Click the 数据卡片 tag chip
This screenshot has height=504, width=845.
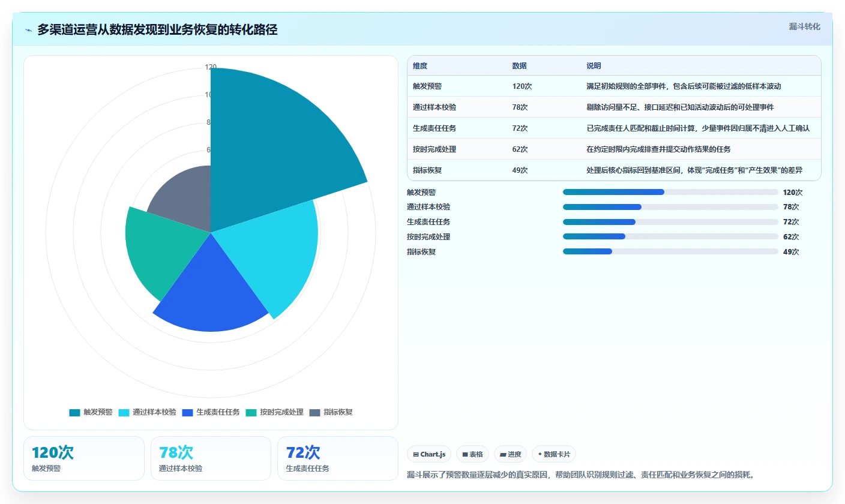553,454
